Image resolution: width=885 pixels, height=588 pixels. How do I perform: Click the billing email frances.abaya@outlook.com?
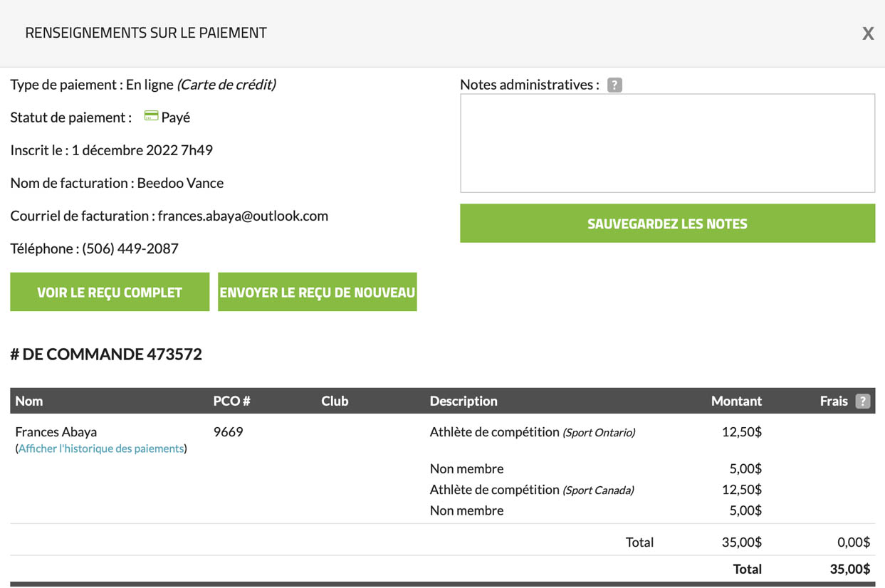pyautogui.click(x=243, y=216)
